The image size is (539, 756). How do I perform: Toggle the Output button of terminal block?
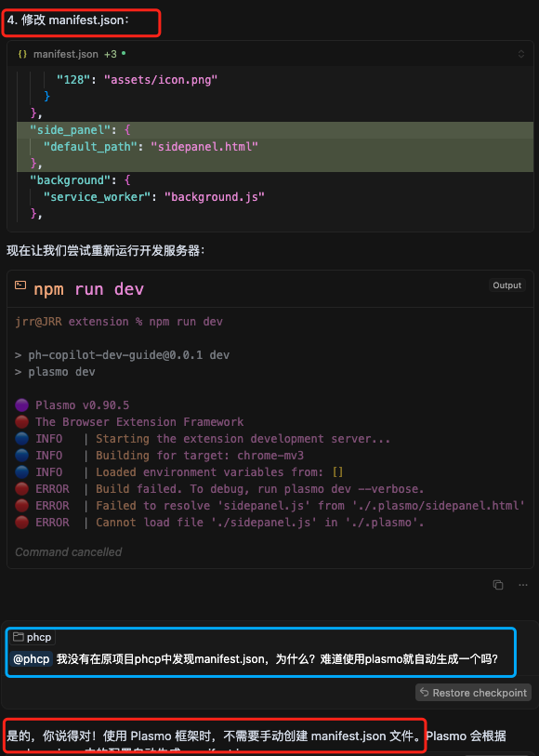pyautogui.click(x=506, y=285)
